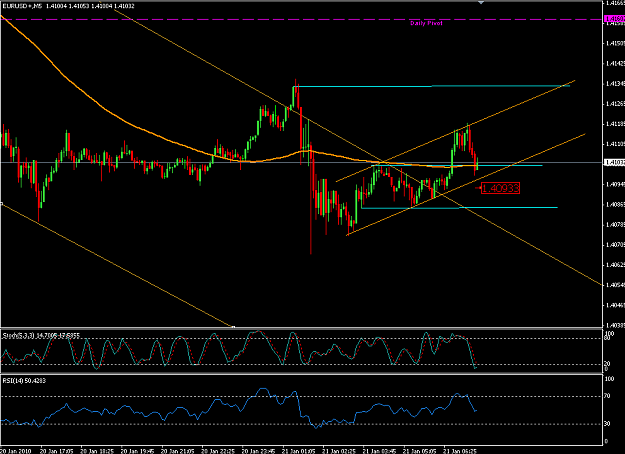Select the channel line anchor square above Stochastic panel
The height and width of the screenshot is (454, 625).
click(x=234, y=327)
